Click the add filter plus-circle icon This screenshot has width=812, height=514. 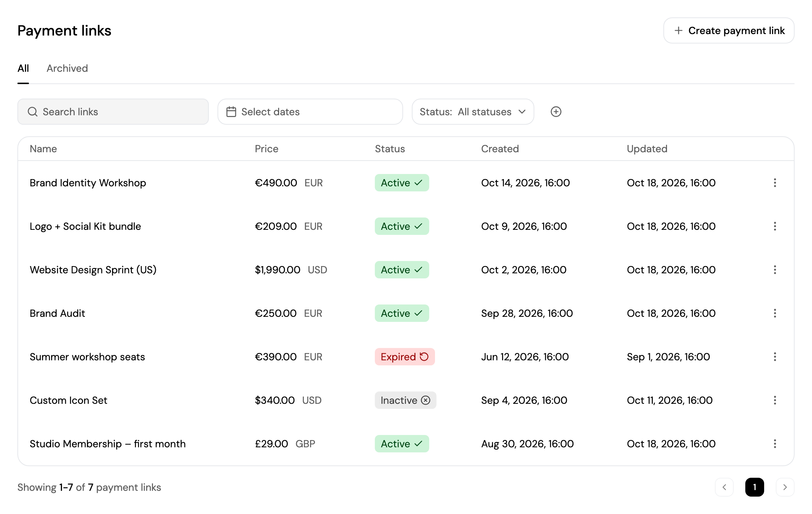coord(556,112)
